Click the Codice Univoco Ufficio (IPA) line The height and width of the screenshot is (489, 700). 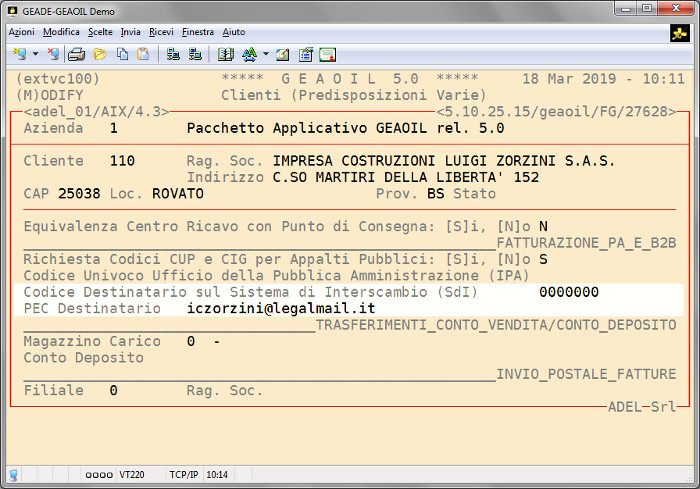click(276, 276)
